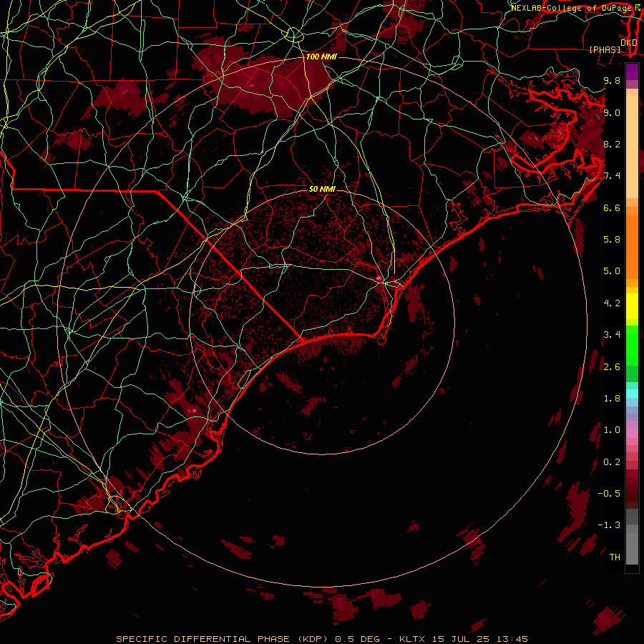Click the DKD product code label
Viewport: 644px width, 644px height.
629,43
